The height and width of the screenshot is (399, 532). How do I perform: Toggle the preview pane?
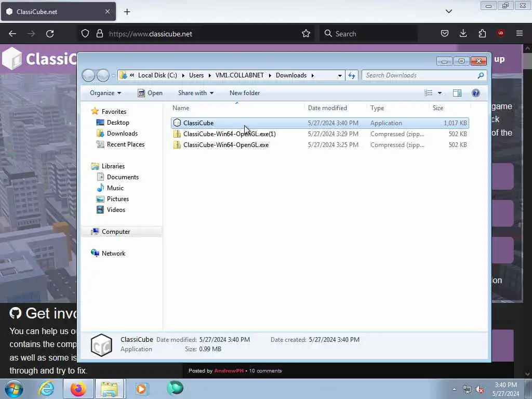(x=457, y=93)
